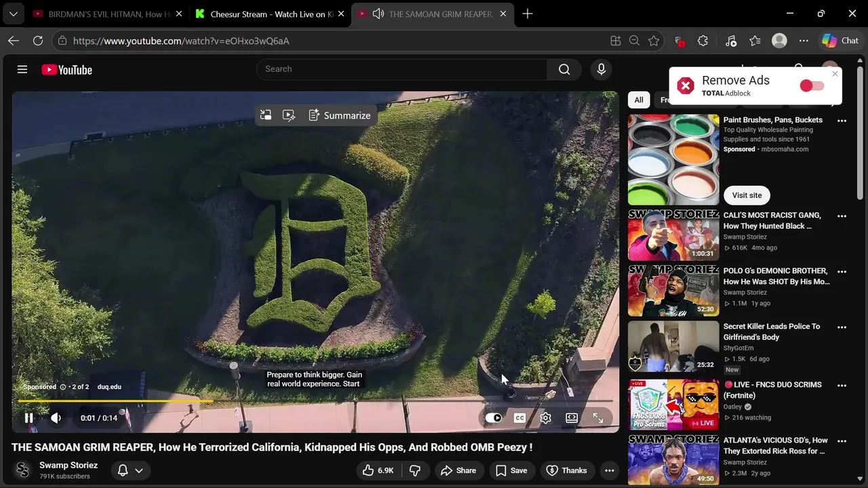Open POLO G's DEMONIC BROTHER video title
This screenshot has height=488, width=868.
click(776, 276)
